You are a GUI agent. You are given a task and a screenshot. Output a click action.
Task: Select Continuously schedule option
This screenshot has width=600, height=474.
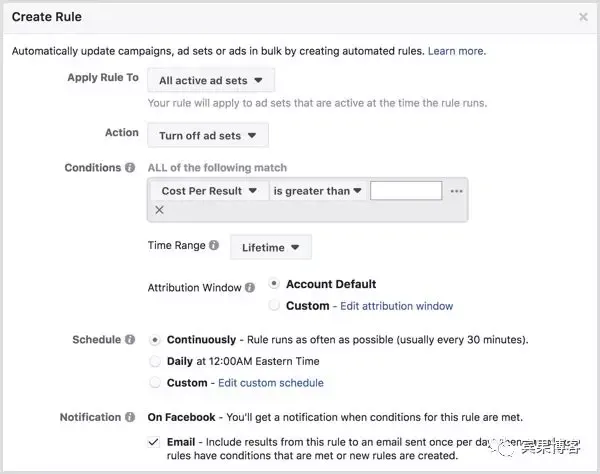(x=155, y=340)
